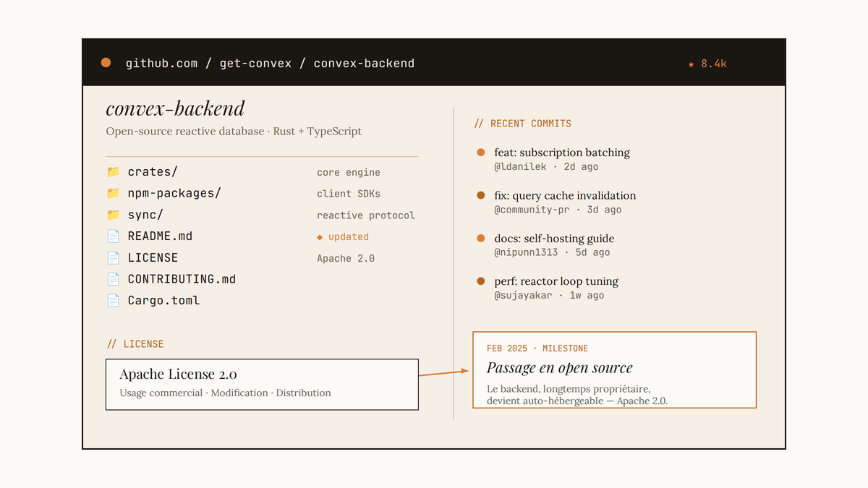Click the Open-source reactive database description
Image resolution: width=868 pixels, height=488 pixels.
click(234, 132)
